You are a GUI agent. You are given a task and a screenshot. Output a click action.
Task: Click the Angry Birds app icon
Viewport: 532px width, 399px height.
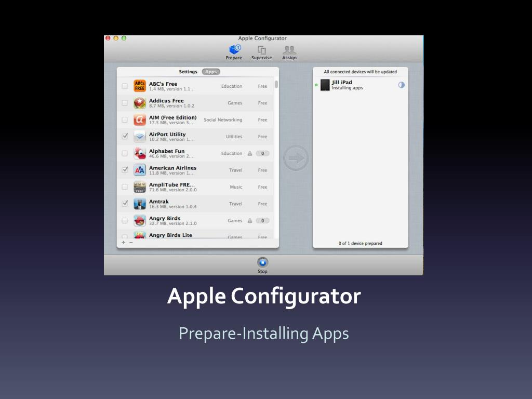140,220
